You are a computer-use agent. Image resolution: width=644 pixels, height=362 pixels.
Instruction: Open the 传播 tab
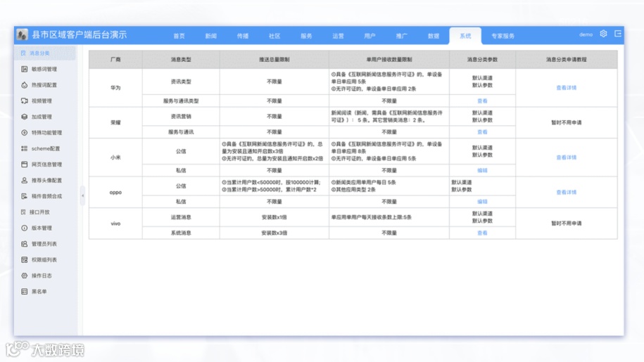243,36
